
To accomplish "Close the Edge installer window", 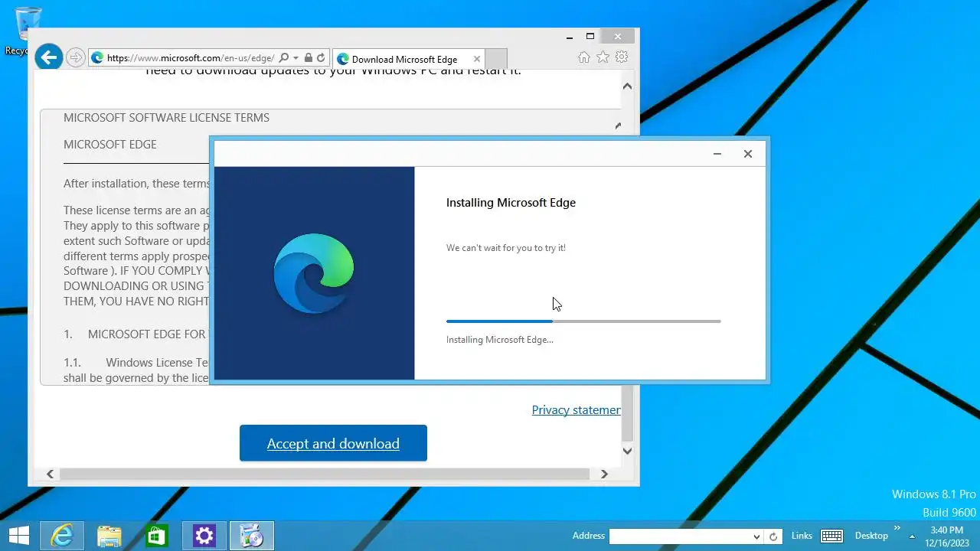I will pyautogui.click(x=748, y=154).
